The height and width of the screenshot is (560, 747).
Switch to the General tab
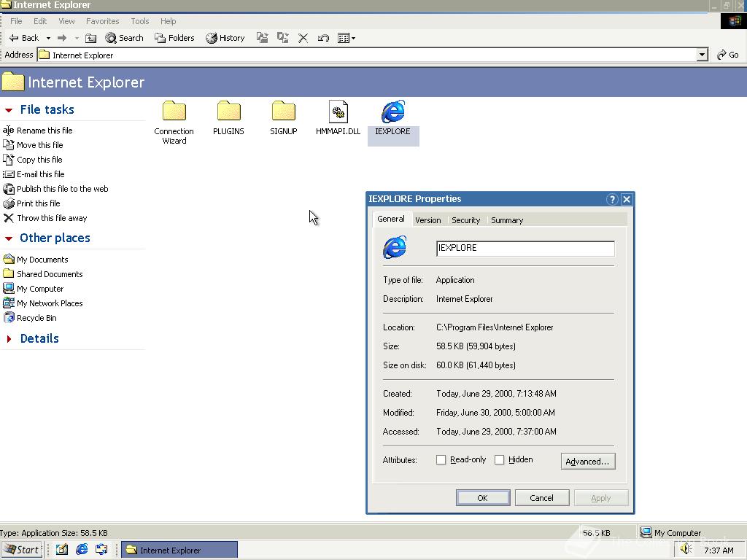click(x=391, y=219)
